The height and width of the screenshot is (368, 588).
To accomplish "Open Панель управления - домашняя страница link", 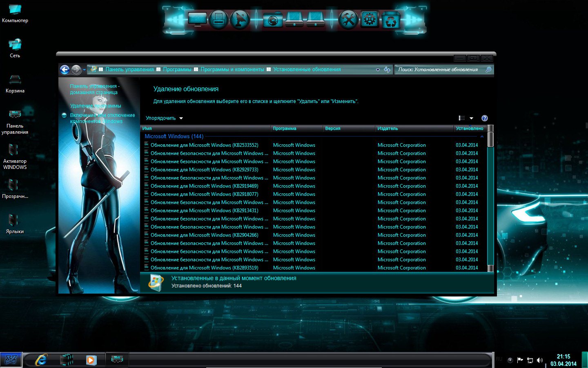I will [x=95, y=89].
